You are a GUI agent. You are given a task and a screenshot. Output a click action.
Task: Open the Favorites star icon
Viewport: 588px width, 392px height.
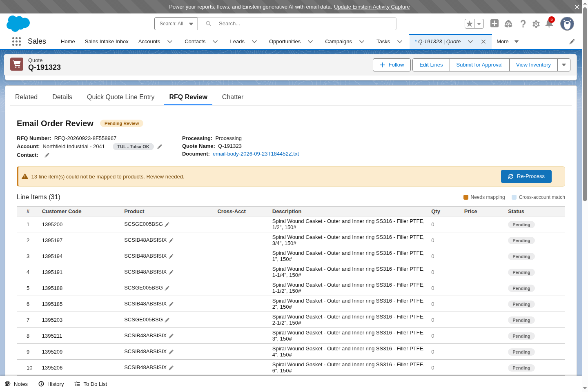click(470, 24)
